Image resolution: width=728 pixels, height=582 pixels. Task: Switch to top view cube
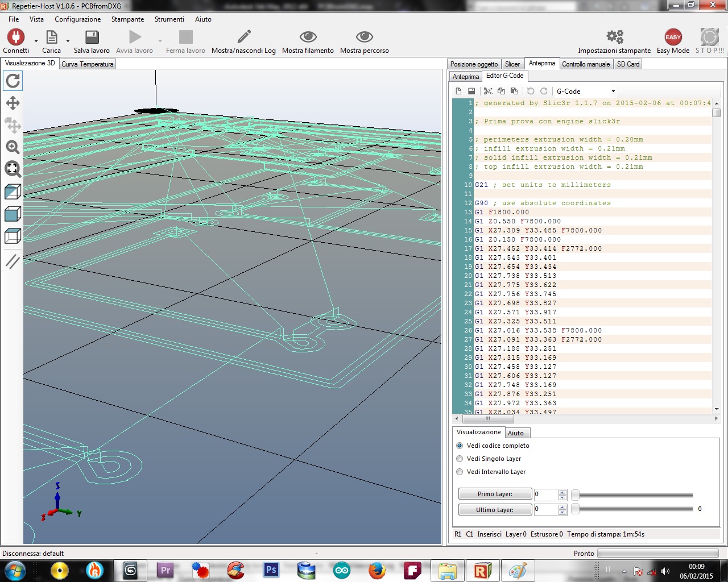(13, 236)
